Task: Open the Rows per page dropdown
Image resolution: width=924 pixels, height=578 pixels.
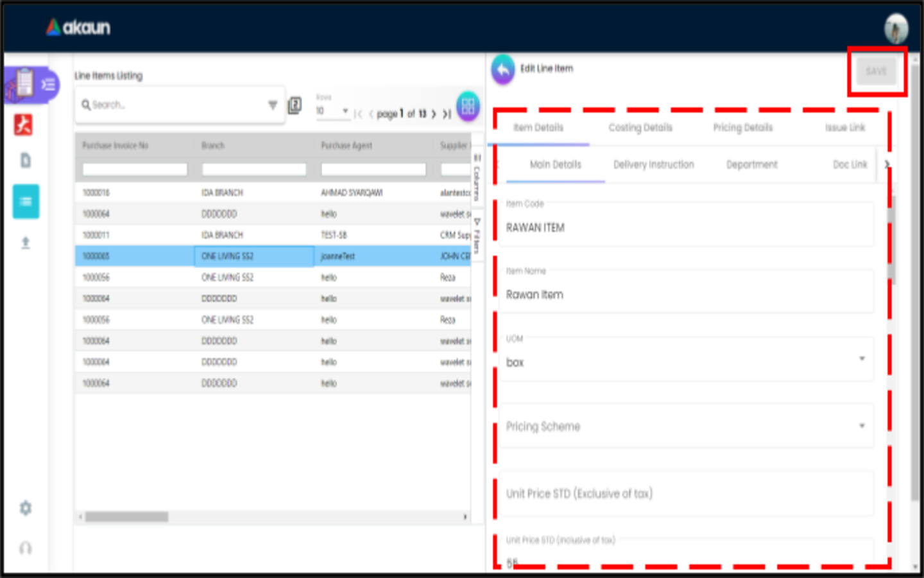Action: [x=332, y=111]
